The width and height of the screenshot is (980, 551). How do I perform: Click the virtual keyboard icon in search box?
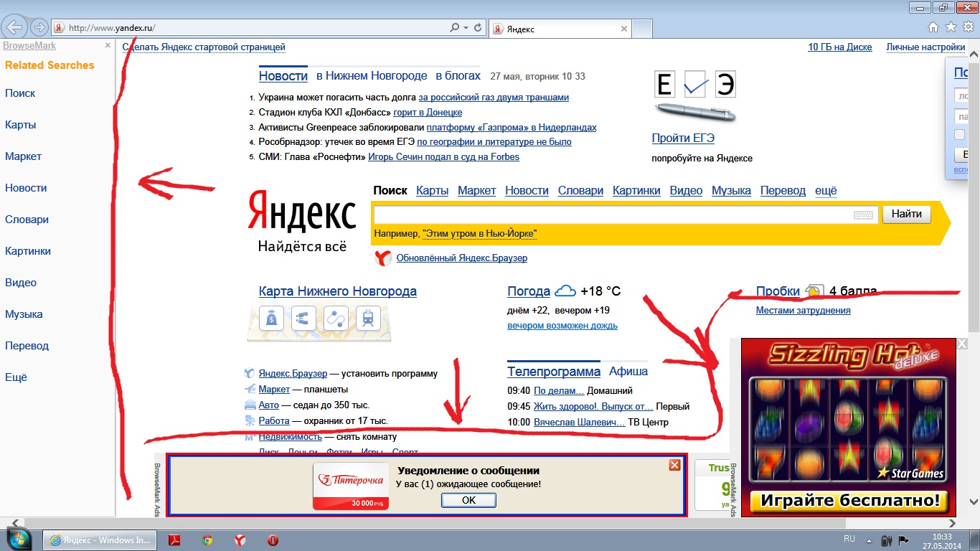863,215
